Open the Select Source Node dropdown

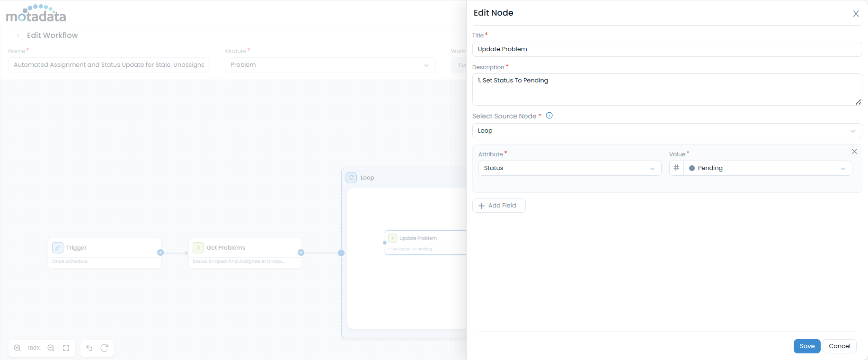[x=666, y=131]
